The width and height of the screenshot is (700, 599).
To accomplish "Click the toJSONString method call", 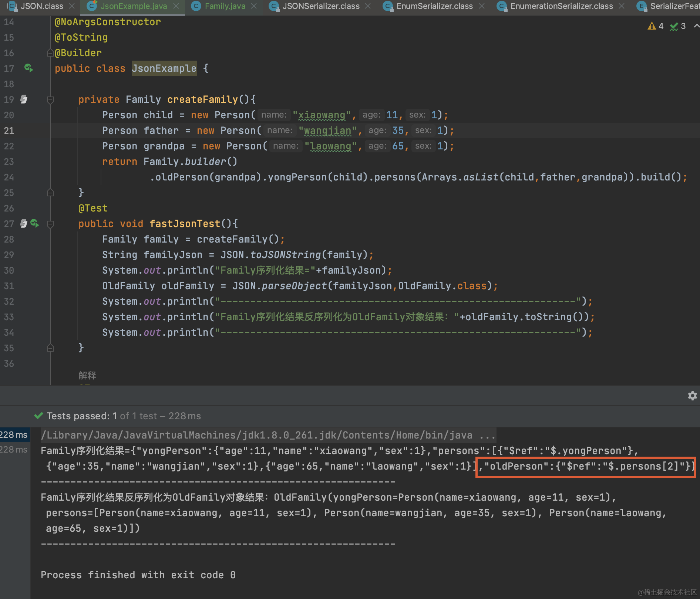I will [285, 255].
